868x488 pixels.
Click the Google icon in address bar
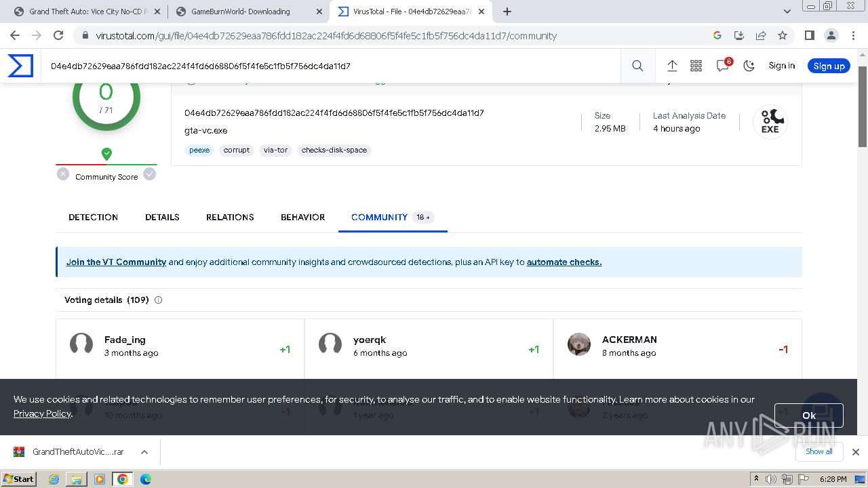pyautogui.click(x=717, y=35)
